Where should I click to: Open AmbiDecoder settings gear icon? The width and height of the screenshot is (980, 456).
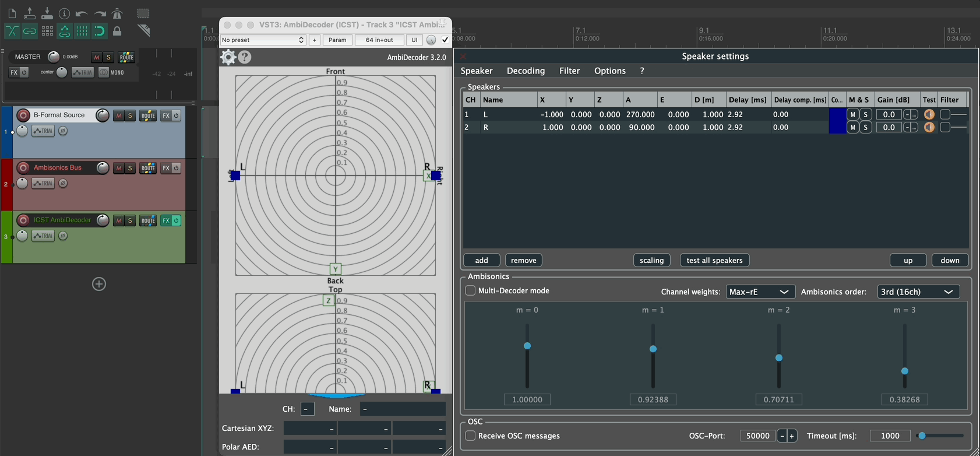point(228,57)
